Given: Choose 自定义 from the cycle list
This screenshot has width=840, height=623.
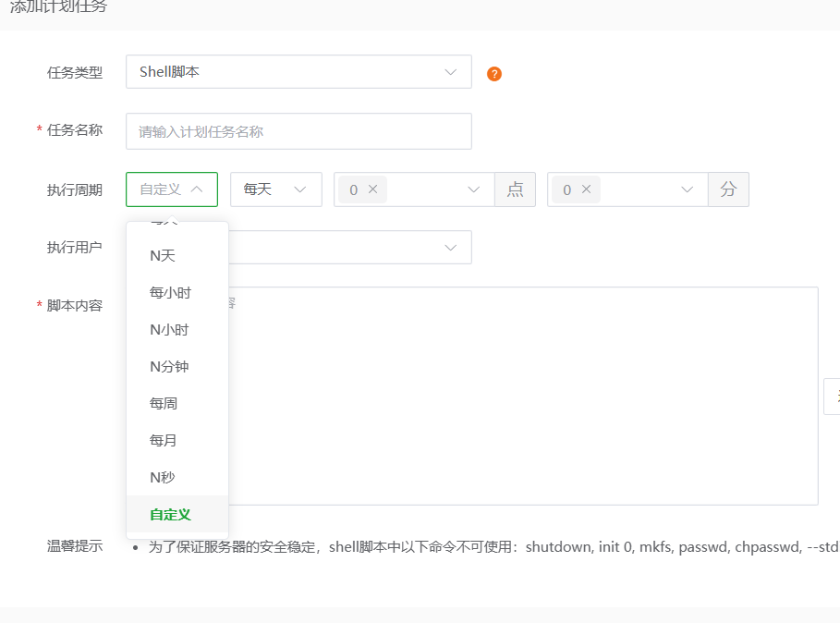Looking at the screenshot, I should tap(177, 514).
